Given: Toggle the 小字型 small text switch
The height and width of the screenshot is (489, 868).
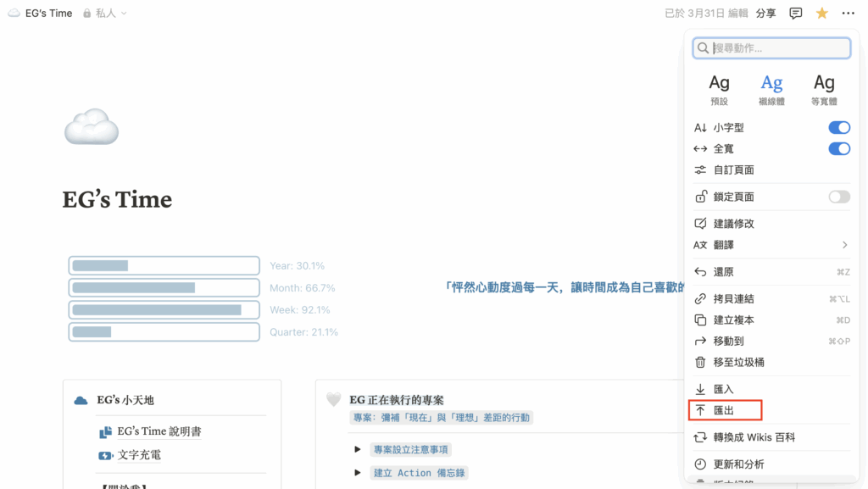Looking at the screenshot, I should [838, 128].
